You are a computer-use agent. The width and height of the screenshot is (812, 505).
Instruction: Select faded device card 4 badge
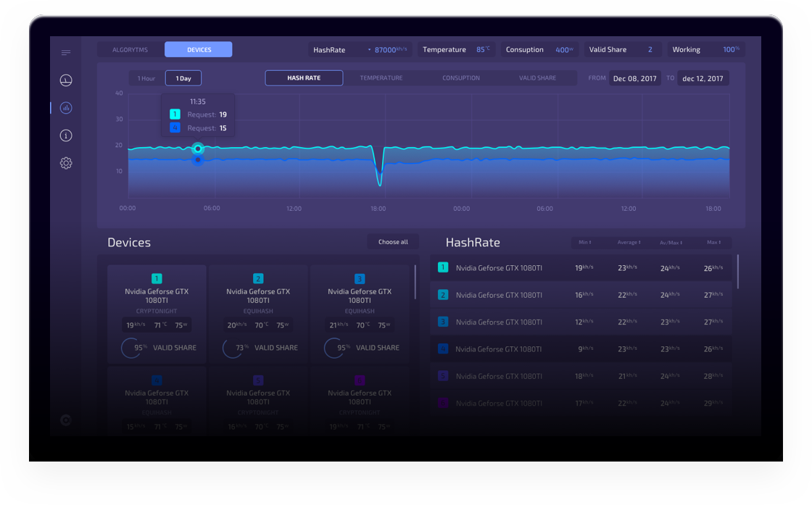click(x=157, y=380)
